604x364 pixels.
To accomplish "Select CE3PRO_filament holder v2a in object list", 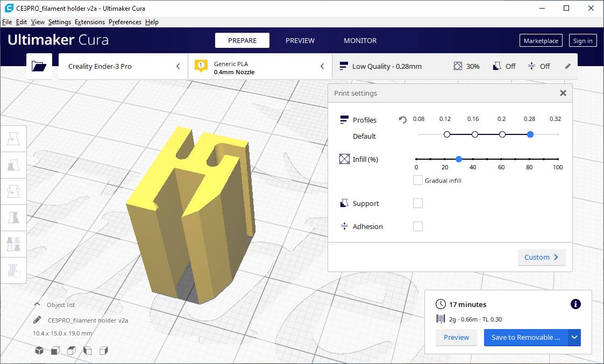I will (x=88, y=320).
